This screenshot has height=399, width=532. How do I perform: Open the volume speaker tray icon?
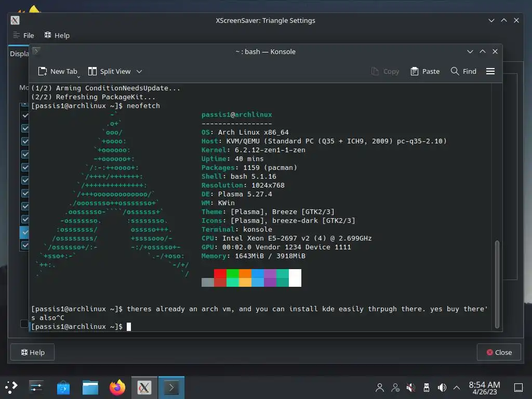442,388
